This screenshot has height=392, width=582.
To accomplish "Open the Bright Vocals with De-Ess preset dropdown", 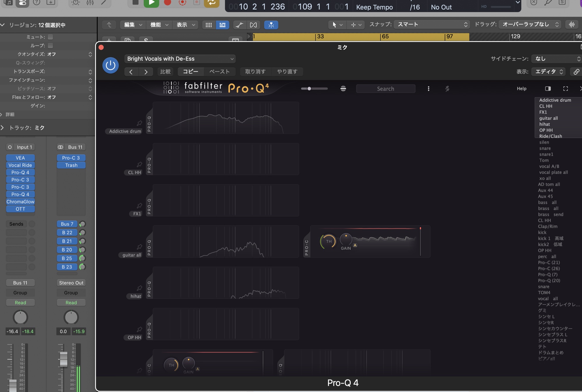I will tap(180, 59).
